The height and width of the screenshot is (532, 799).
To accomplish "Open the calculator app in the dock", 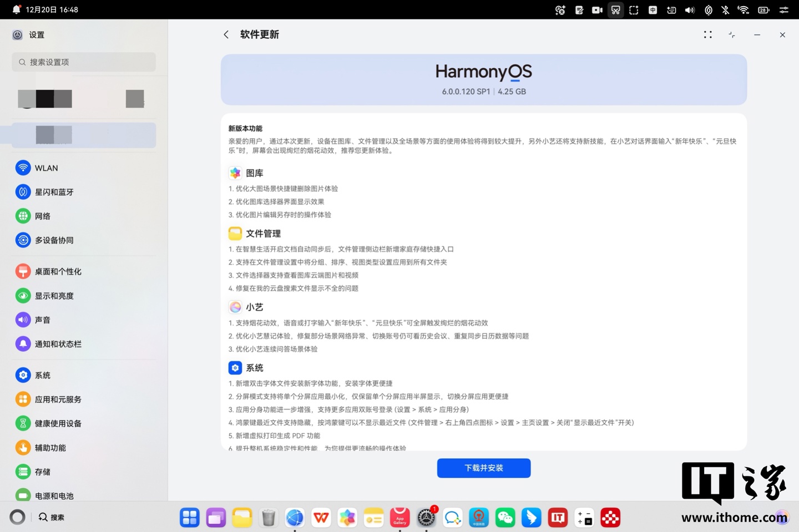I will click(584, 518).
